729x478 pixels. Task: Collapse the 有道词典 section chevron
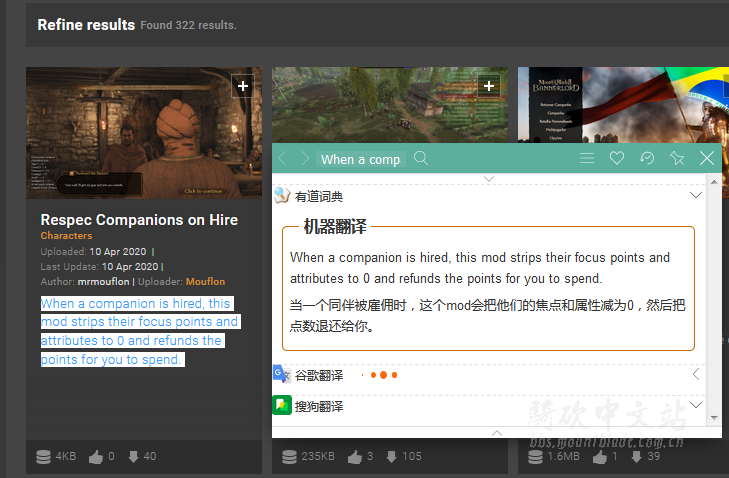pos(696,195)
